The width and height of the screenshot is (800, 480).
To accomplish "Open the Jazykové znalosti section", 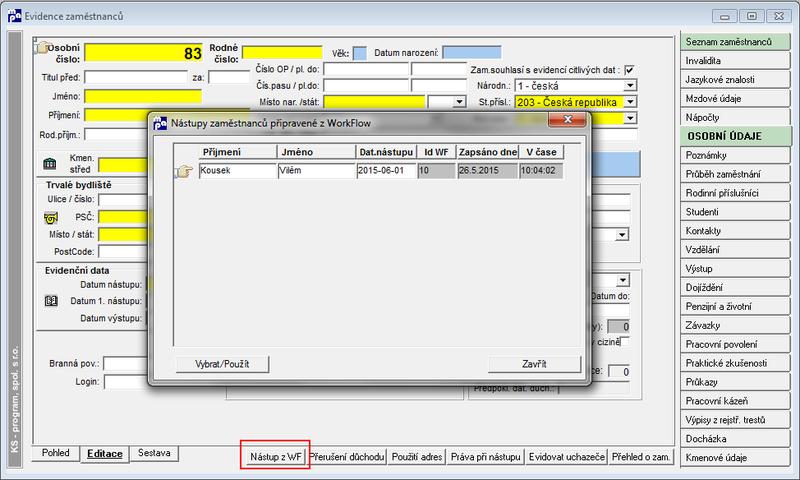I will point(735,80).
